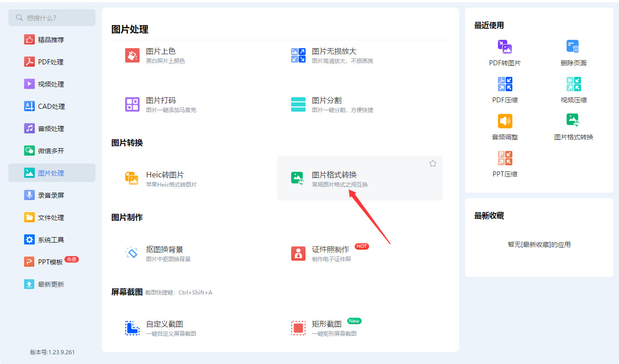Open recent 视频压缩 icon

coord(574,84)
